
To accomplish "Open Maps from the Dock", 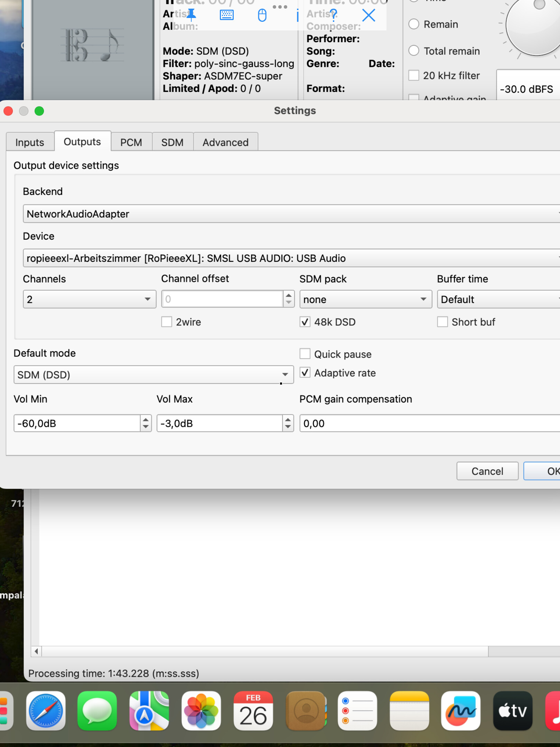I will pyautogui.click(x=149, y=711).
